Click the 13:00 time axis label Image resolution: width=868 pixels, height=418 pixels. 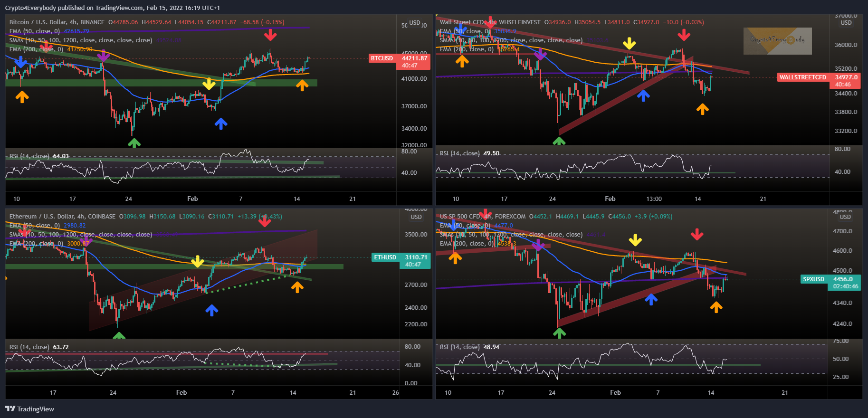point(654,199)
